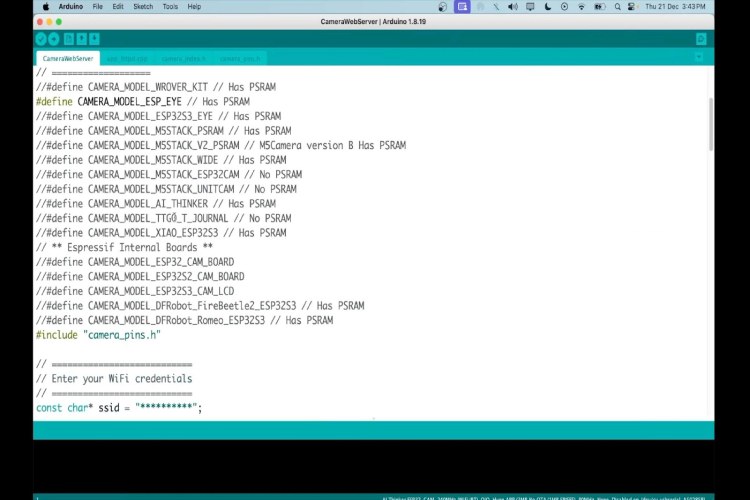Click the Now Playing play-circle icon
750x500 pixels.
point(564,7)
